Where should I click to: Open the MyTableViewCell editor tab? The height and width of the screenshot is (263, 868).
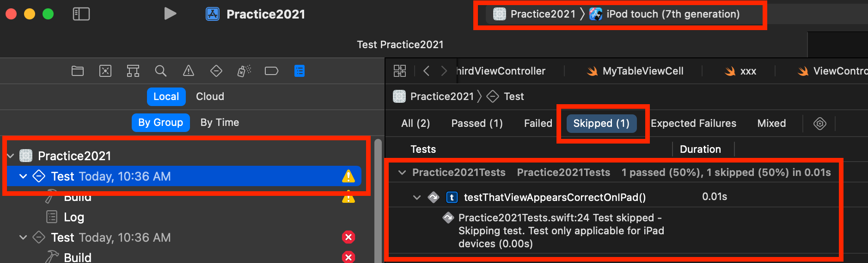(635, 71)
